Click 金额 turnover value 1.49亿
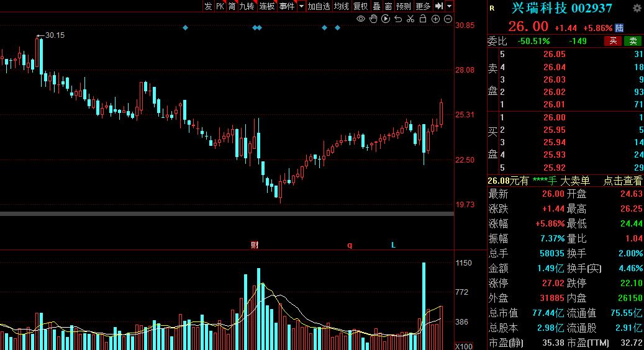This screenshot has width=644, height=350. [x=551, y=268]
